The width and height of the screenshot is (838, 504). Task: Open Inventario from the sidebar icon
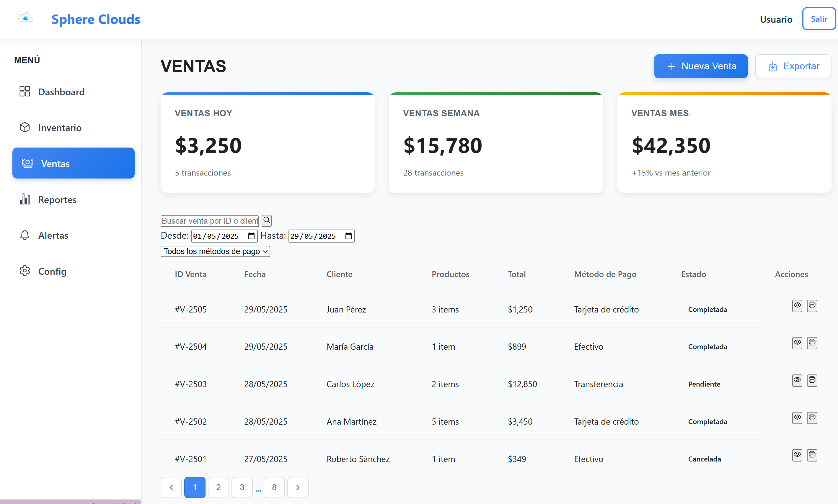click(25, 127)
